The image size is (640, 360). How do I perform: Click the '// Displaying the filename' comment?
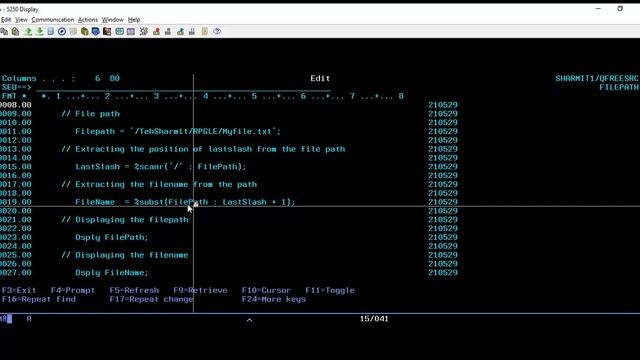click(125, 255)
